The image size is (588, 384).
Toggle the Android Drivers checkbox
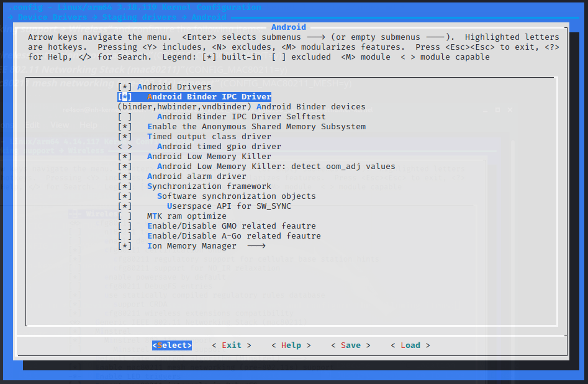pyautogui.click(x=125, y=87)
